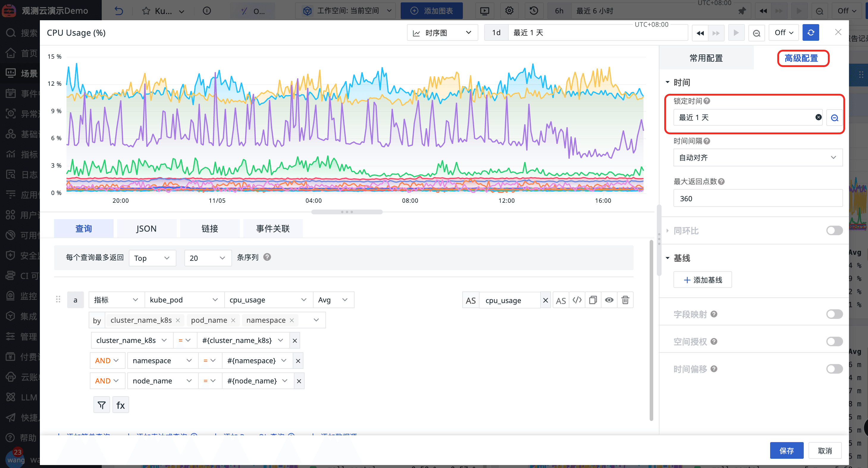
Task: Click the add filter funnel icon
Action: coord(101,405)
